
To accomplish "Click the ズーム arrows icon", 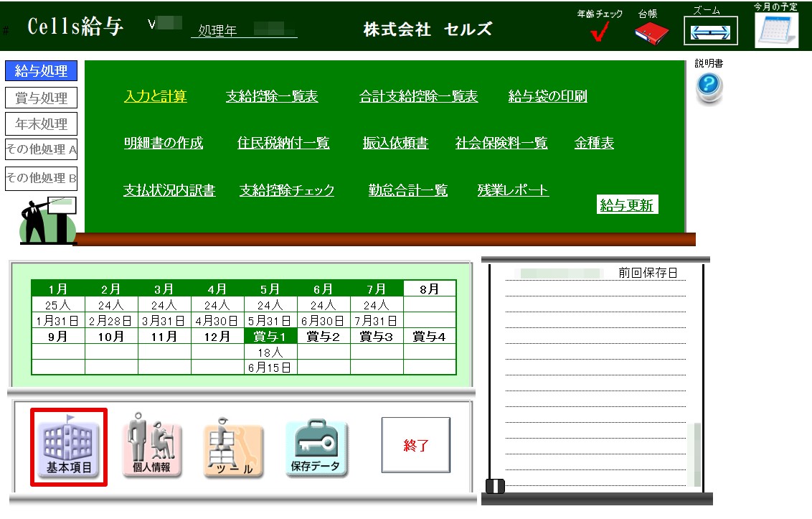I will tap(710, 31).
